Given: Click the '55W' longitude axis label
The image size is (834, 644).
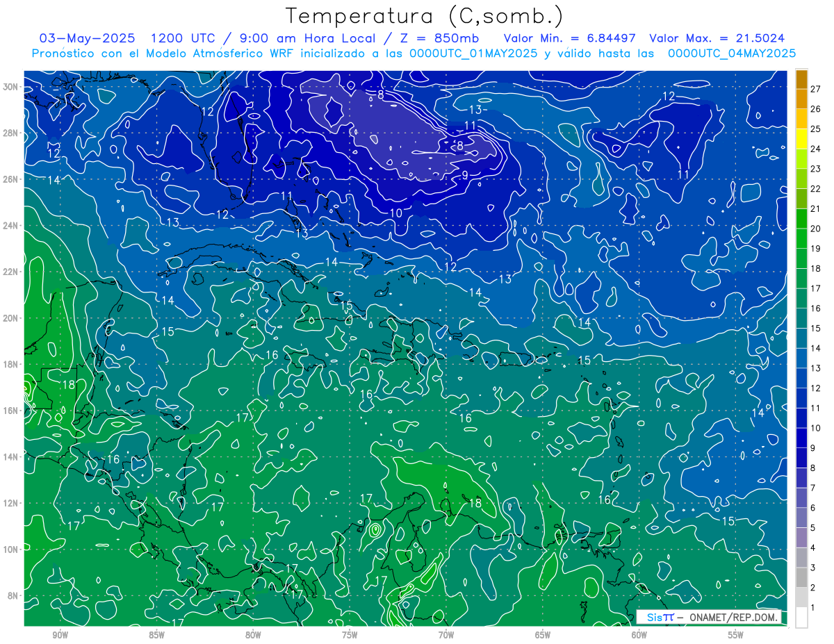Looking at the screenshot, I should [x=736, y=634].
